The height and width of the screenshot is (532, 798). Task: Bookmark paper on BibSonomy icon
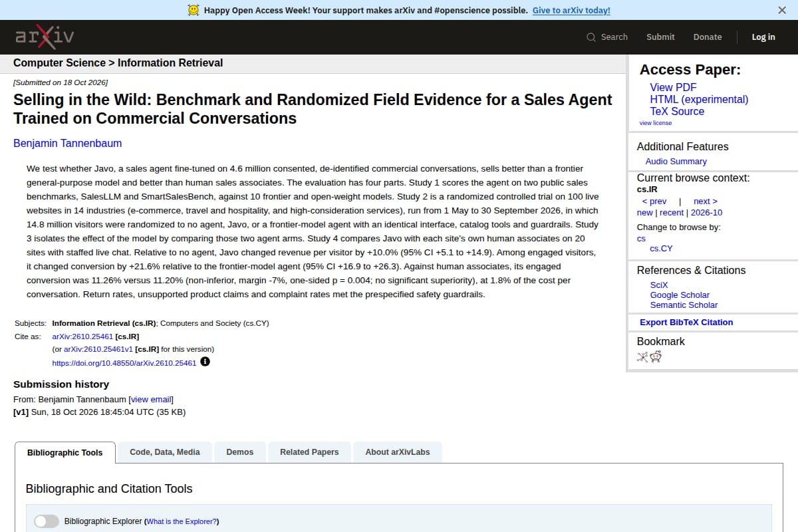(642, 356)
